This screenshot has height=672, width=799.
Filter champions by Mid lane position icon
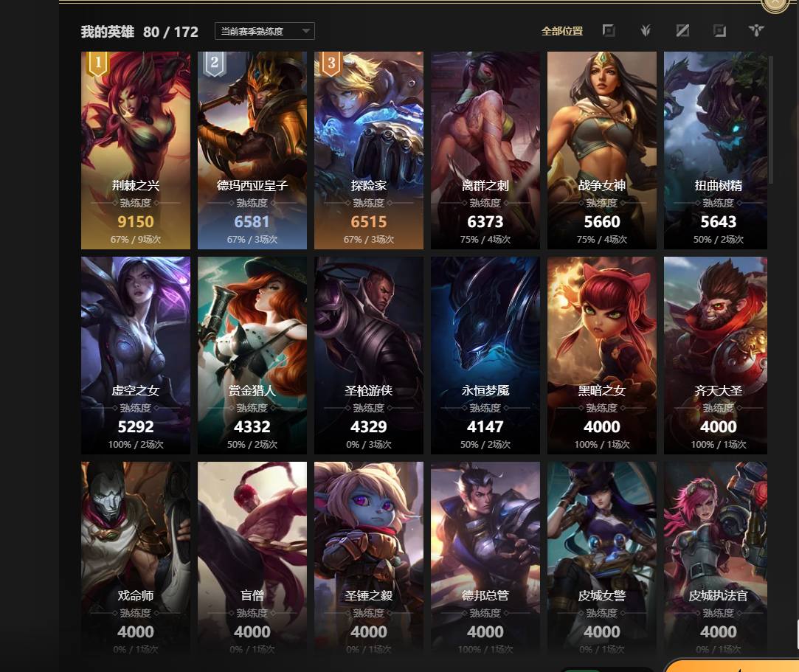click(x=683, y=30)
